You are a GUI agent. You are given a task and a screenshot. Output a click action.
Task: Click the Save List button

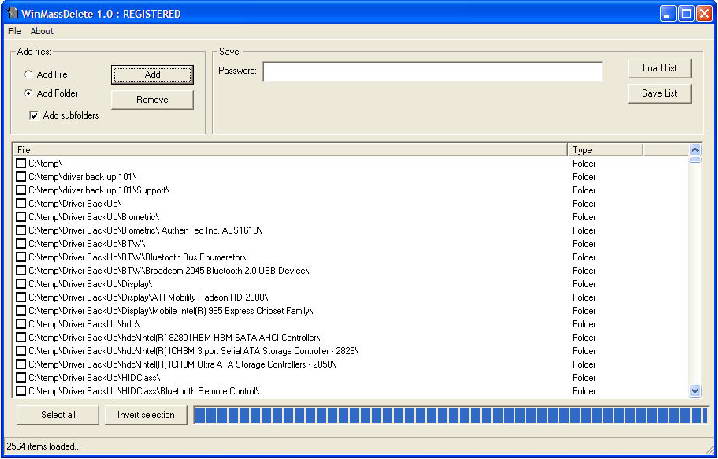click(x=659, y=93)
